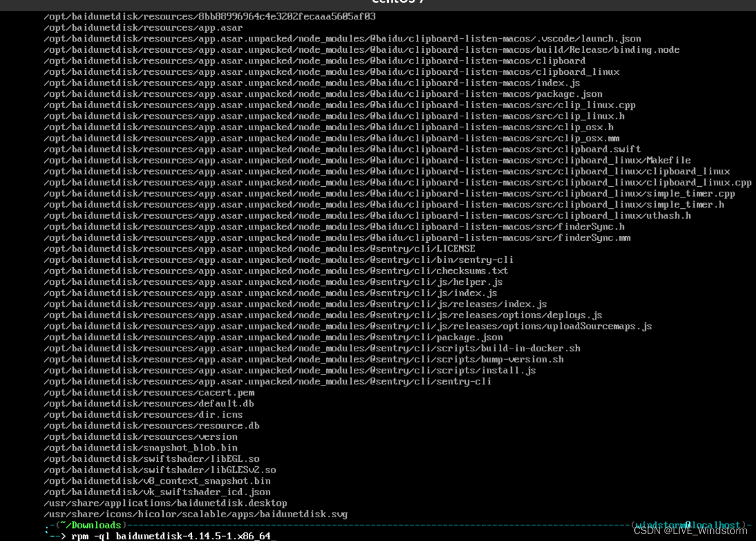Select the src/clip_osx.mm line
The image size is (756, 541).
click(332, 138)
